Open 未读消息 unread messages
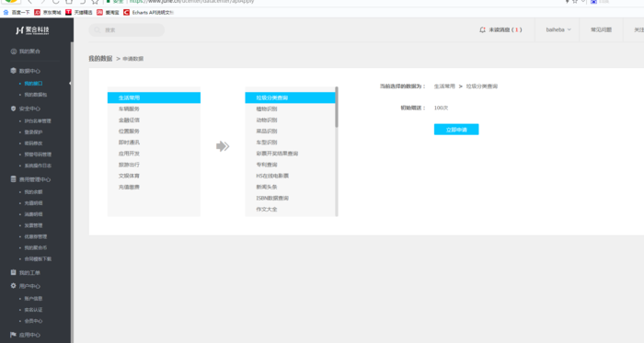This screenshot has height=343, width=644. click(x=505, y=30)
